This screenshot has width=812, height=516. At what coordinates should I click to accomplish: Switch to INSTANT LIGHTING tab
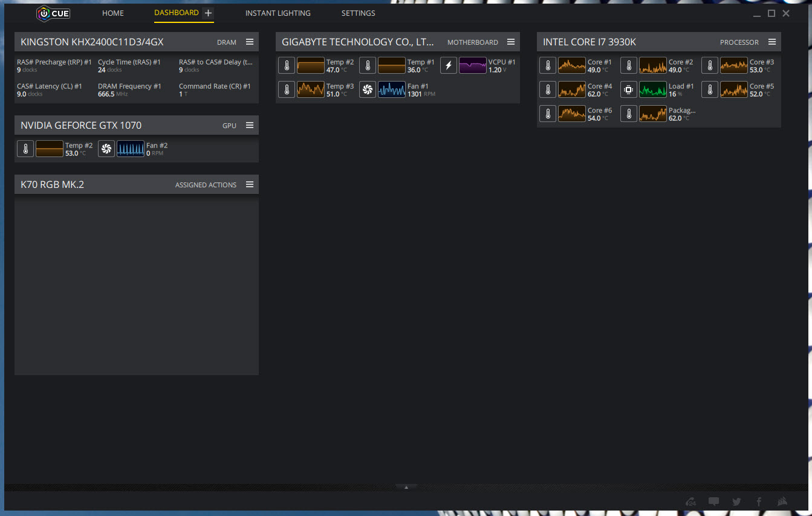point(278,13)
